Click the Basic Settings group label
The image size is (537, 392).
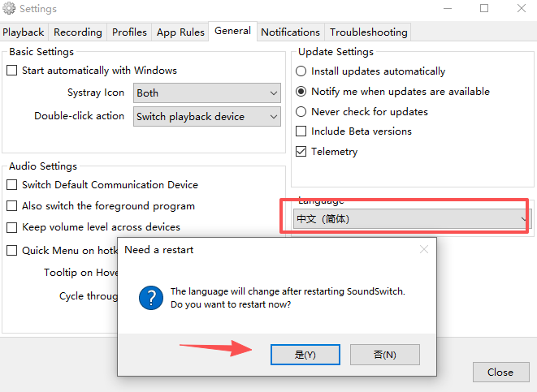click(x=41, y=52)
